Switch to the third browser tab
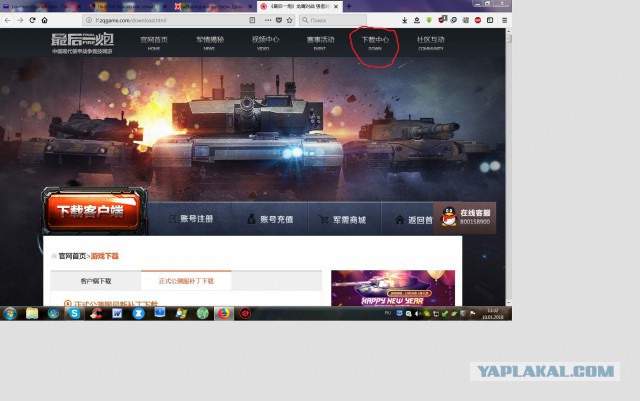 (x=213, y=7)
